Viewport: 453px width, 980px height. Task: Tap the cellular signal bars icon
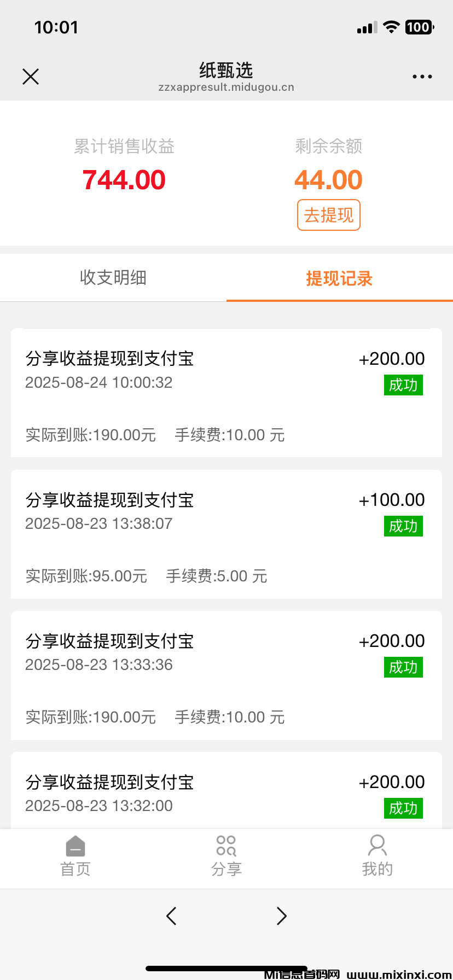(367, 28)
